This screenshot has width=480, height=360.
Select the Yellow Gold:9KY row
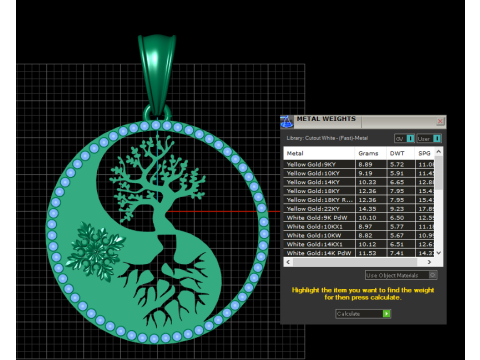pyautogui.click(x=359, y=164)
